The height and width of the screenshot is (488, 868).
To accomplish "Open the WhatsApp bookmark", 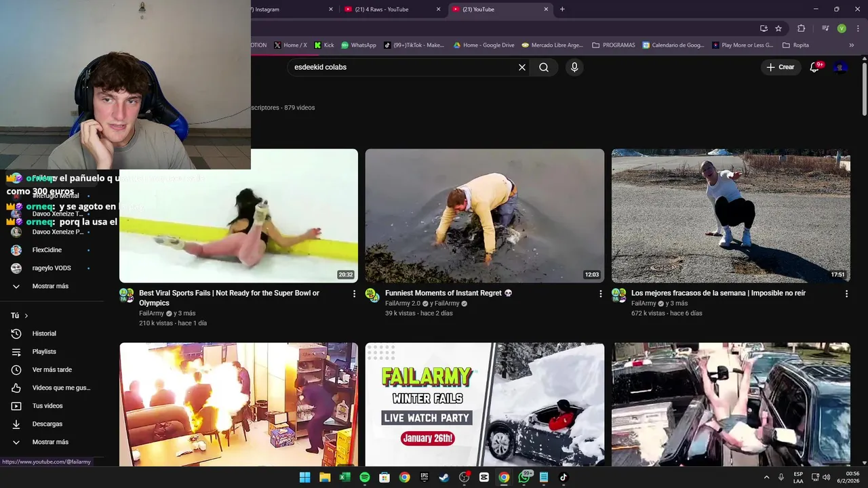I will [358, 45].
